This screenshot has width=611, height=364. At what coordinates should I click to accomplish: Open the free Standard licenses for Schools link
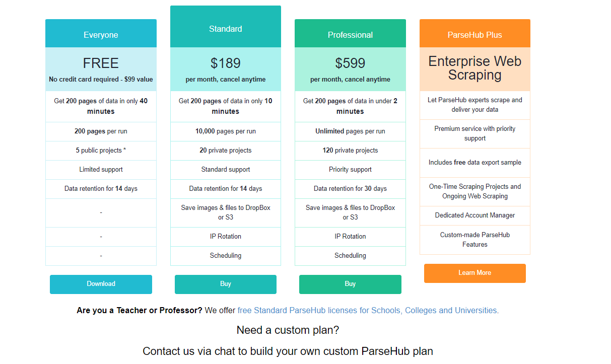pyautogui.click(x=367, y=310)
